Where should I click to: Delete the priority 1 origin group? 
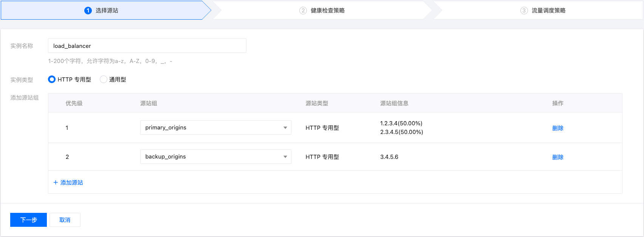click(557, 128)
